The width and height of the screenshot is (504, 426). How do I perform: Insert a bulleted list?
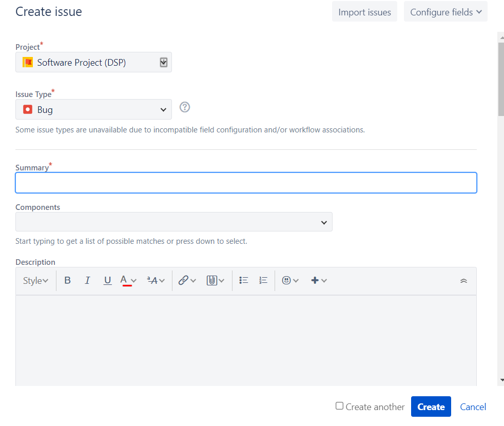click(244, 280)
